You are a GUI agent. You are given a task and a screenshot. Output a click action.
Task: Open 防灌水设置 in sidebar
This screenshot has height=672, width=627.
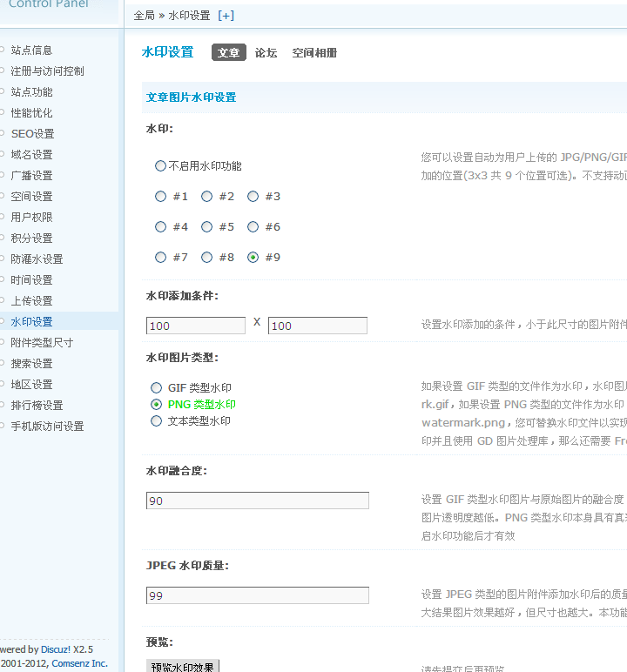37,259
